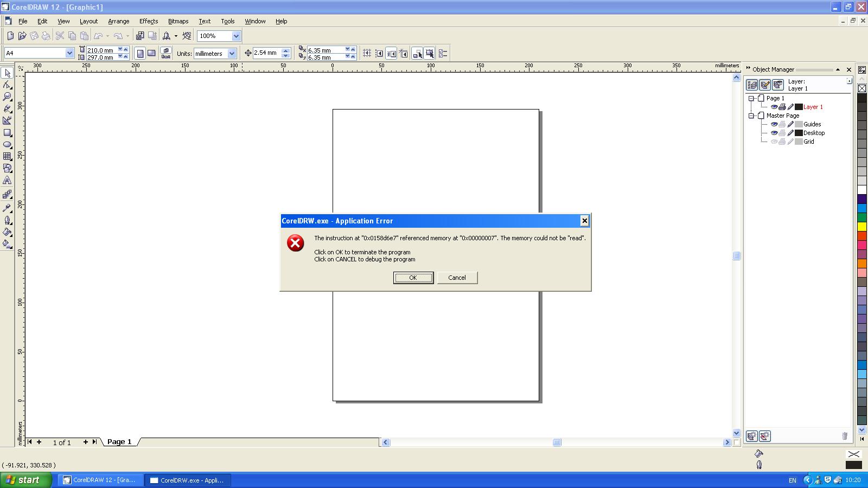Open the Arrange menu
The width and height of the screenshot is (868, 488).
[x=118, y=21]
